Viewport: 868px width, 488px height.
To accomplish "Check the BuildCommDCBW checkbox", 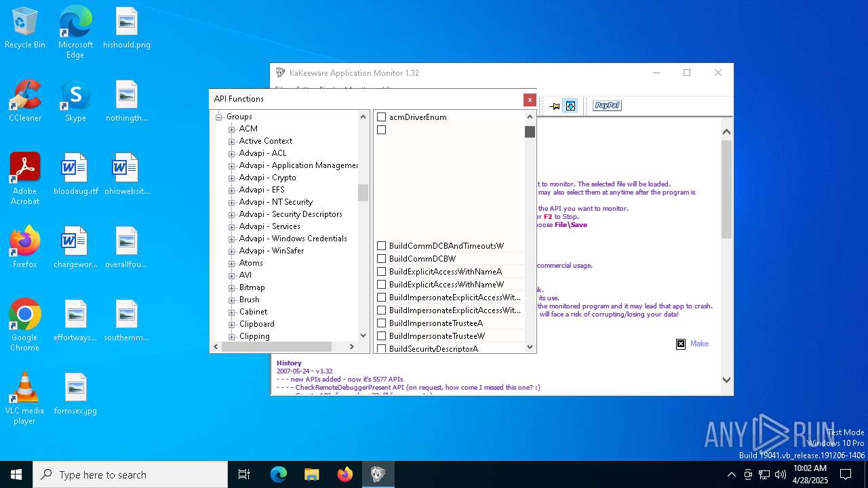I will 381,259.
